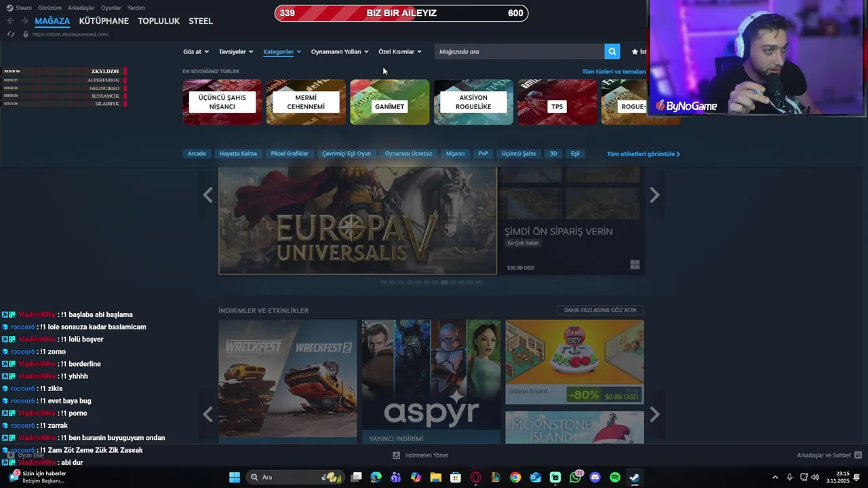
Task: Switch to the TOPLULUK tab
Action: pos(159,21)
